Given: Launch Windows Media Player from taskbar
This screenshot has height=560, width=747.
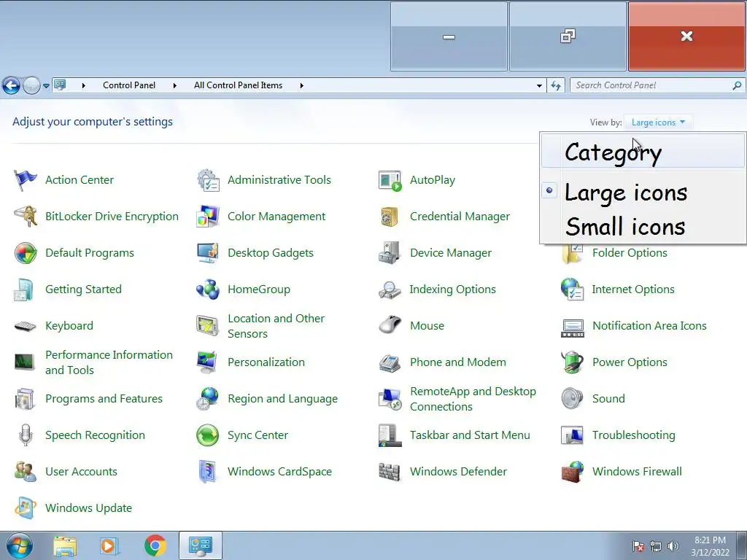Looking at the screenshot, I should tap(108, 545).
